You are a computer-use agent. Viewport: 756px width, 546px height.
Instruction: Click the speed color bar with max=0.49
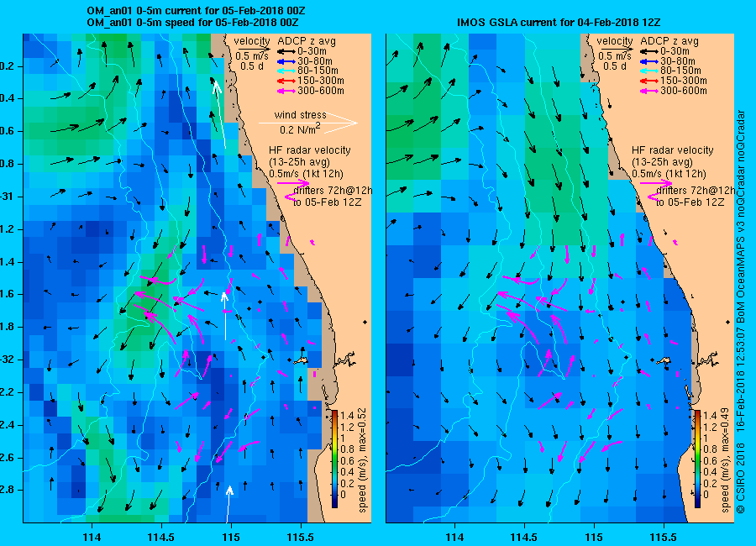[697, 459]
